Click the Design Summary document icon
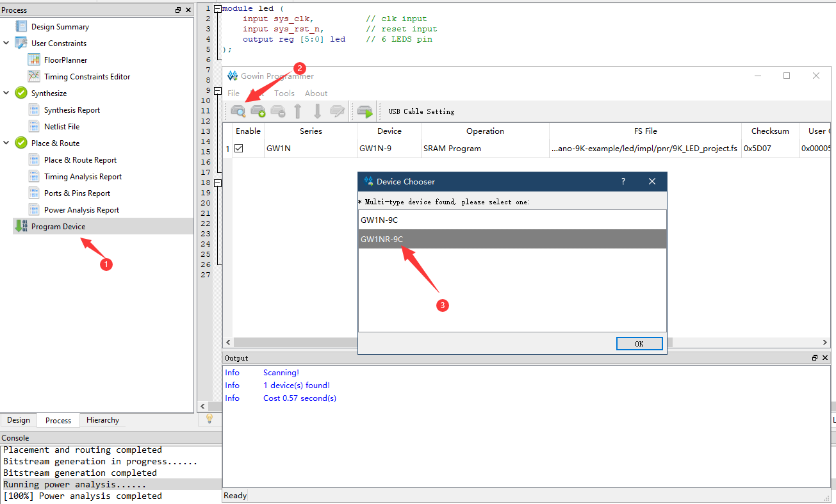This screenshot has width=836, height=504. point(21,26)
